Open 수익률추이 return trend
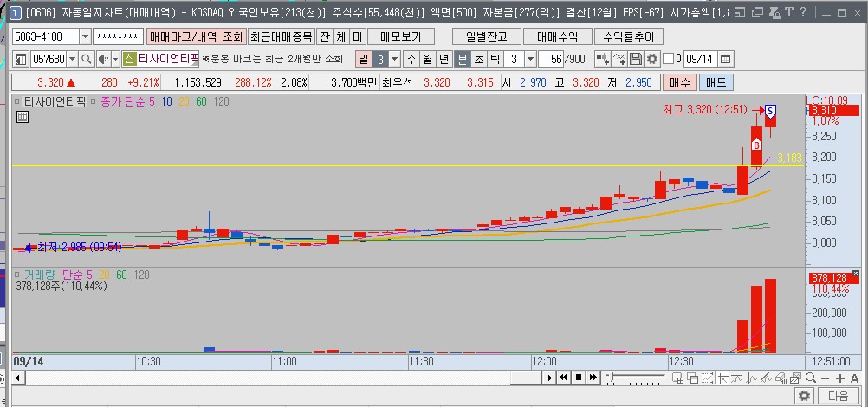The width and height of the screenshot is (868, 407). (628, 37)
